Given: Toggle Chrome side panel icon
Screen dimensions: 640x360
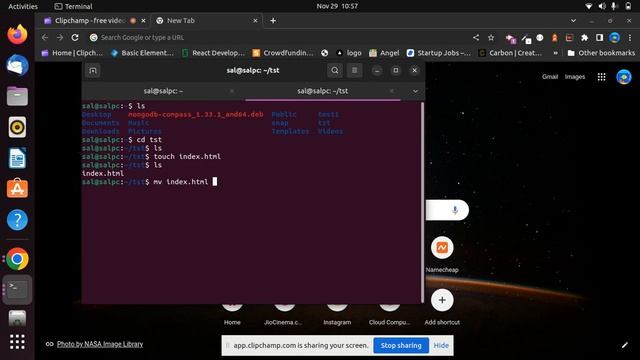Looking at the screenshot, I should [600, 38].
